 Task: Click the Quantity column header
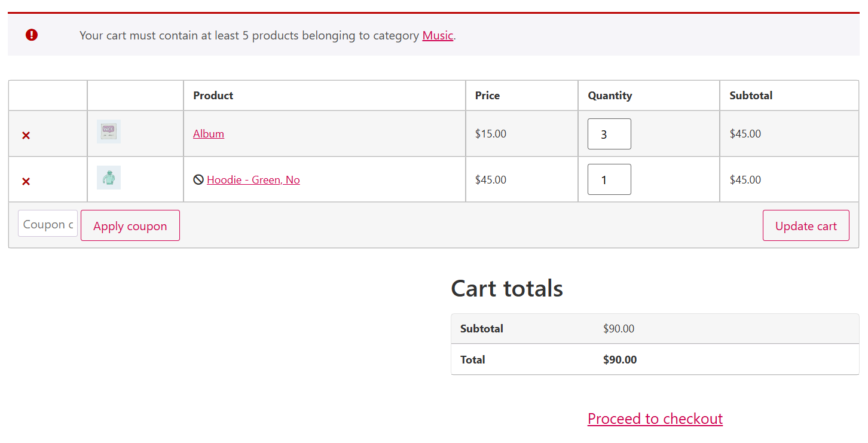click(610, 96)
